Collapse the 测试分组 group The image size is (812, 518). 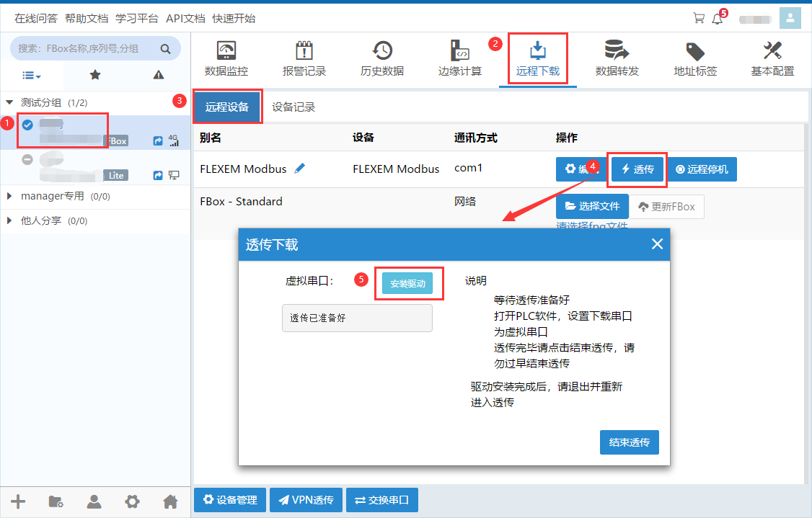coord(9,103)
